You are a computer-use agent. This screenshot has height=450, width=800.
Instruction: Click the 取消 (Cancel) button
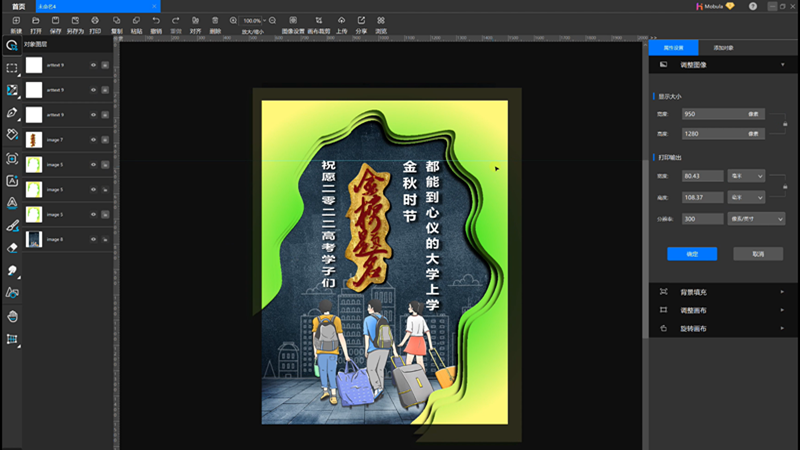click(x=758, y=254)
